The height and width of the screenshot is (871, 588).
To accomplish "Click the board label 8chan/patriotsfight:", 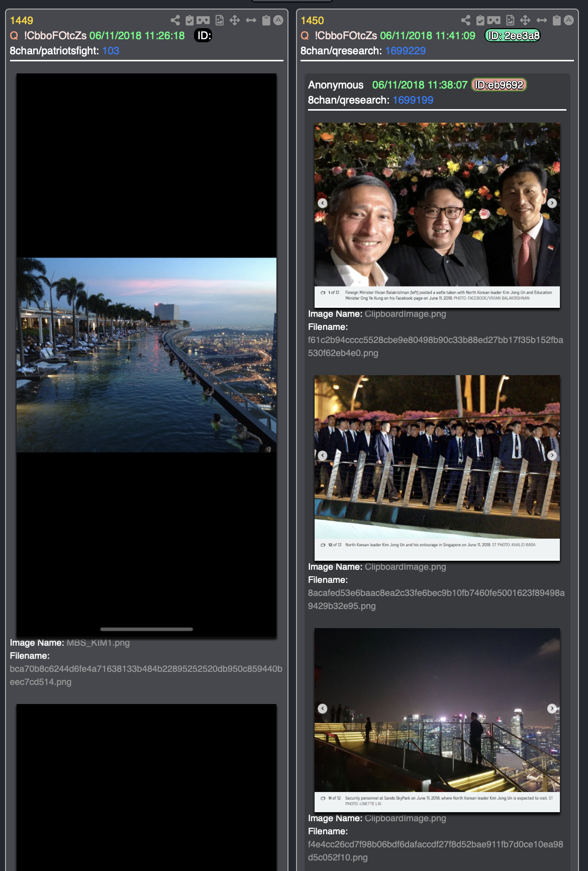I will (54, 51).
